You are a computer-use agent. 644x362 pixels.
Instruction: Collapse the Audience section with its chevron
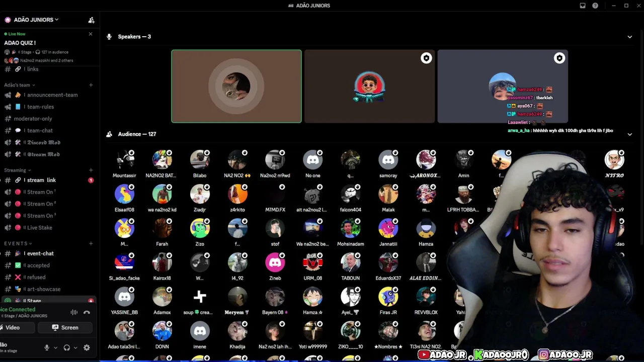pyautogui.click(x=629, y=134)
